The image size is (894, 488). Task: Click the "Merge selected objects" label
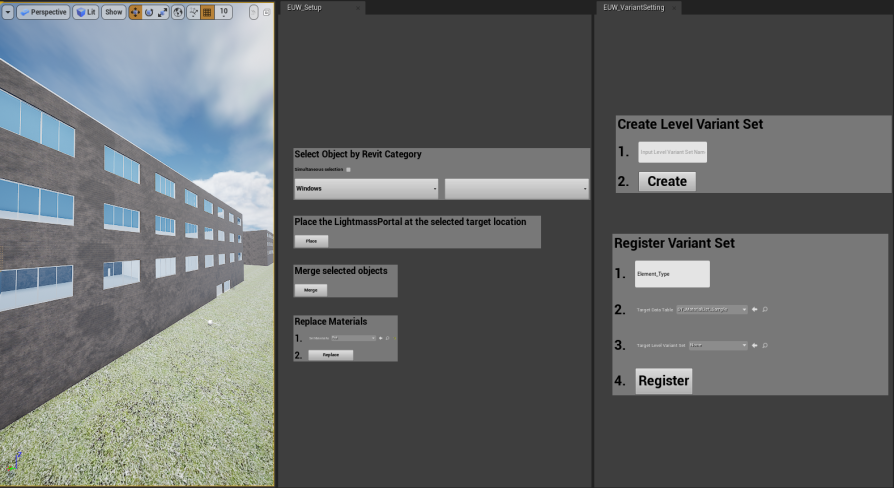[x=341, y=271]
